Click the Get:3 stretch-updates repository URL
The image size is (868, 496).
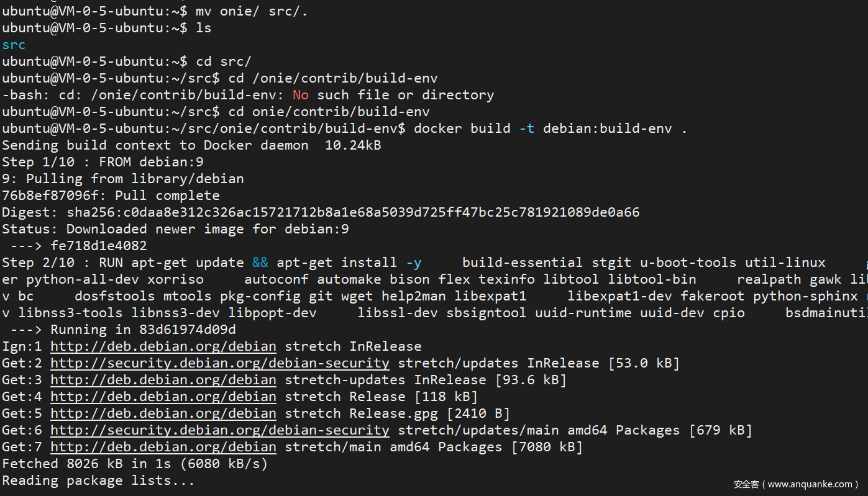[163, 380]
